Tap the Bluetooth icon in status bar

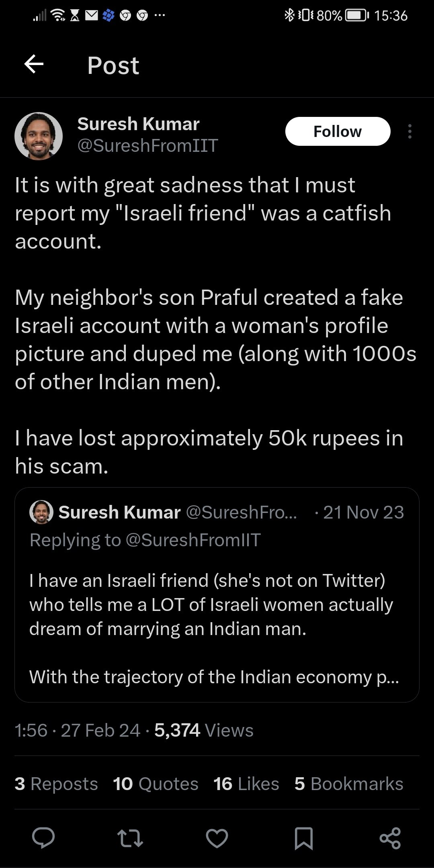click(x=289, y=16)
